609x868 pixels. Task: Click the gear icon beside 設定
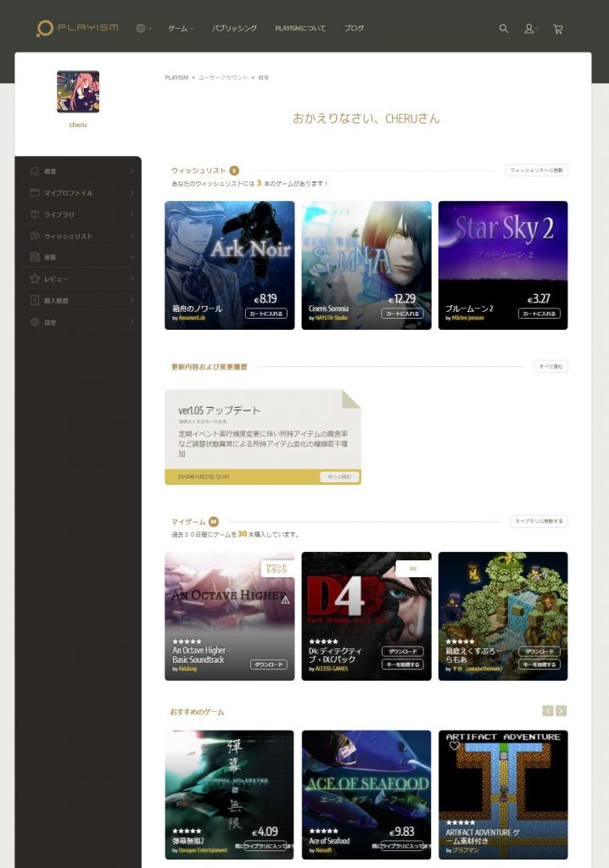[35, 321]
